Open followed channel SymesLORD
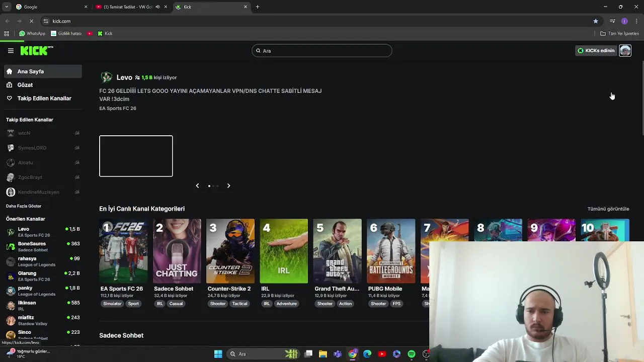644x362 pixels. coord(43,148)
